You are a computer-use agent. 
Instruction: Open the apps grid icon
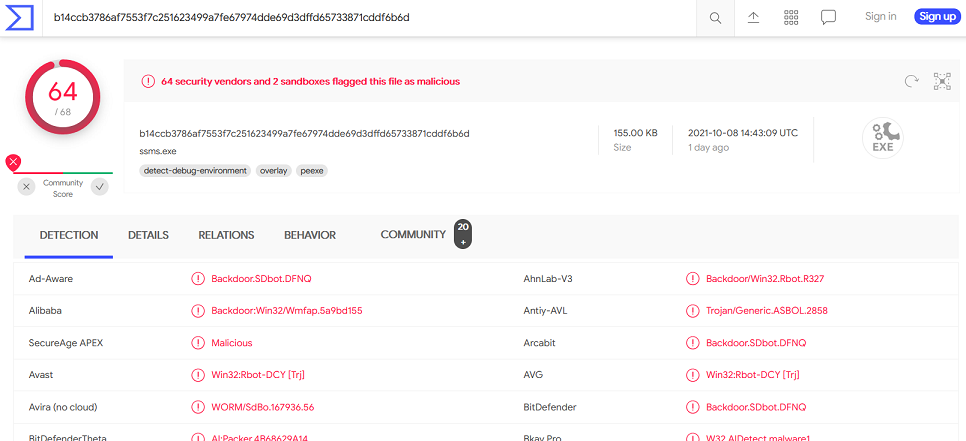coord(791,17)
